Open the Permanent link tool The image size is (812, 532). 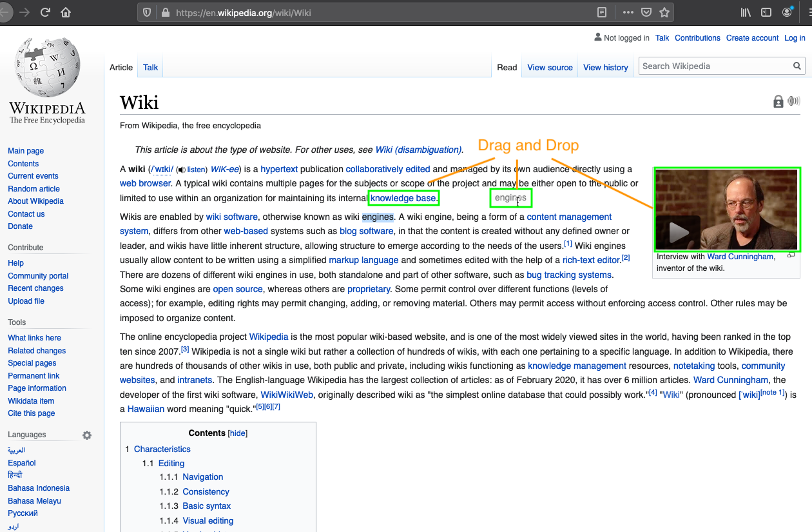coord(34,376)
